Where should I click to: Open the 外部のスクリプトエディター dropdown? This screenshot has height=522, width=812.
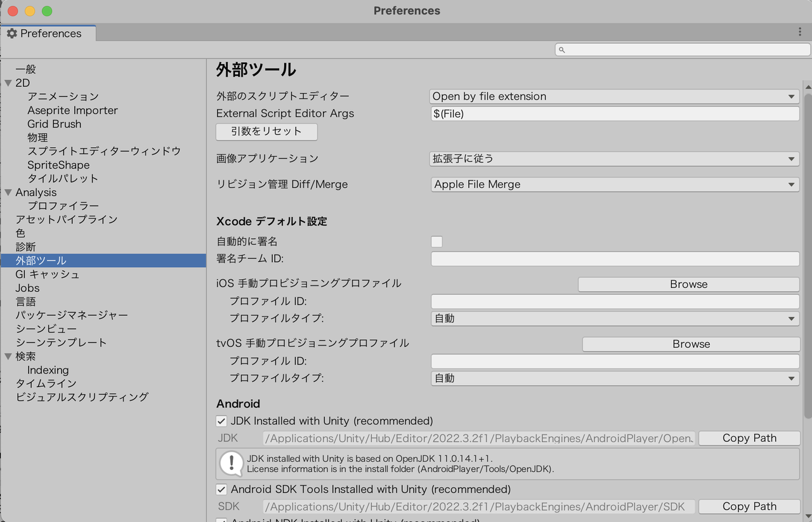[613, 96]
